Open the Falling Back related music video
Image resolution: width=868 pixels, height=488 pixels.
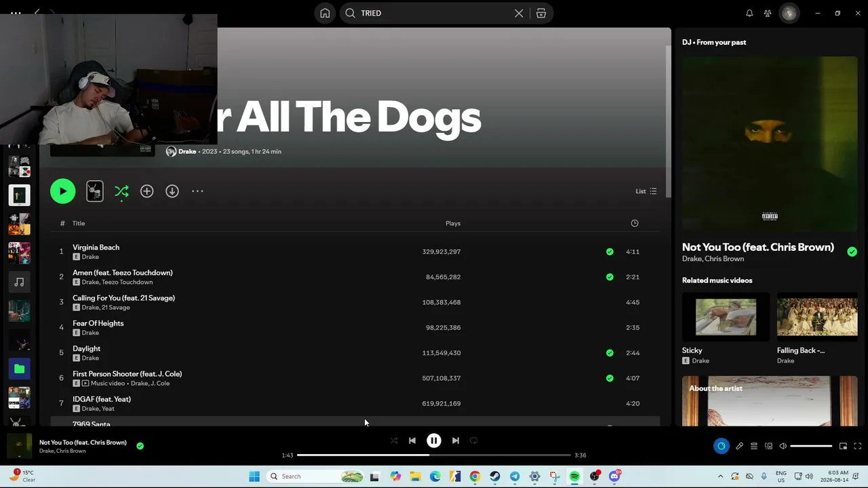(x=817, y=328)
